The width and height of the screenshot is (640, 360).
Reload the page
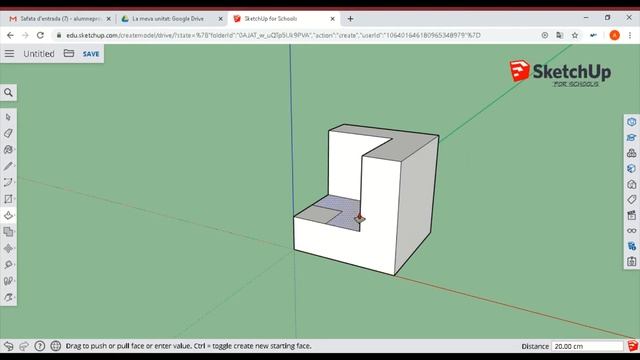(40, 36)
